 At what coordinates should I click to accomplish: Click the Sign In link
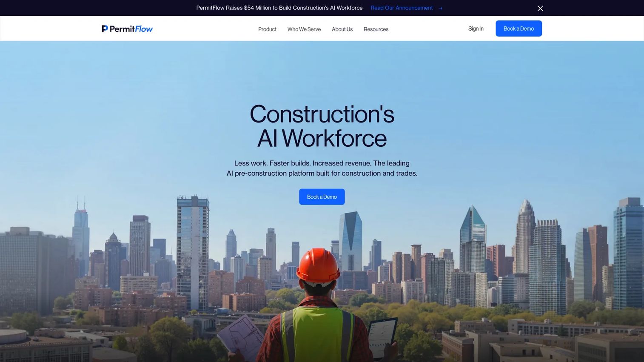pyautogui.click(x=476, y=29)
